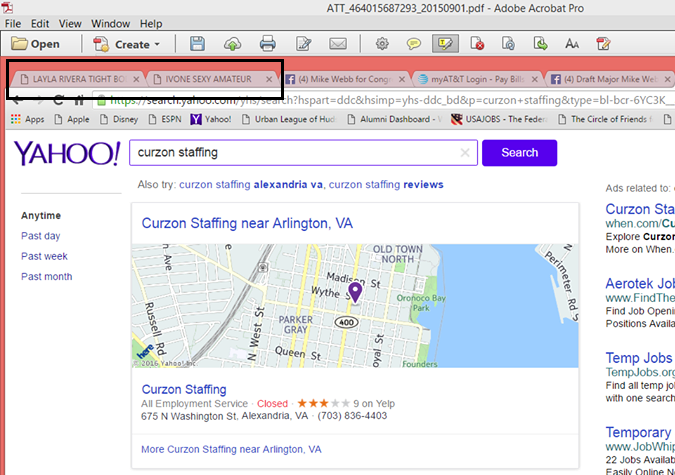Open the Apple bookmark

click(72, 119)
